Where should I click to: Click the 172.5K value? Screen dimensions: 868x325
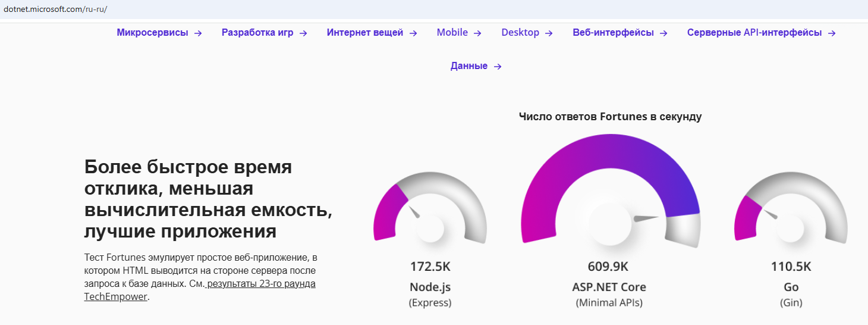point(430,267)
